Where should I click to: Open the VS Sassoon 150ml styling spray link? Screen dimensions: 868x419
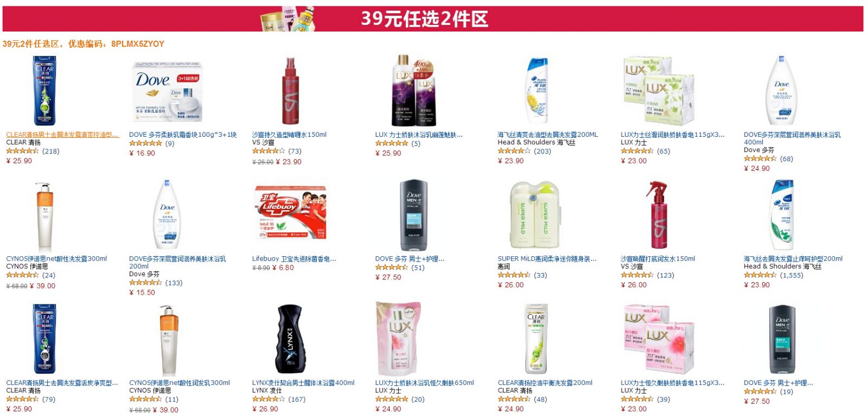289,135
